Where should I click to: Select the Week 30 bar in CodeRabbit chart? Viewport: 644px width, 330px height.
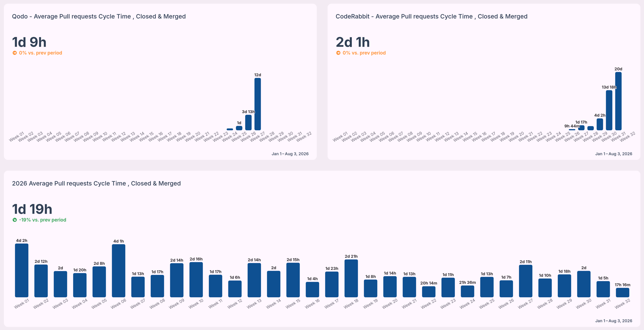609,110
